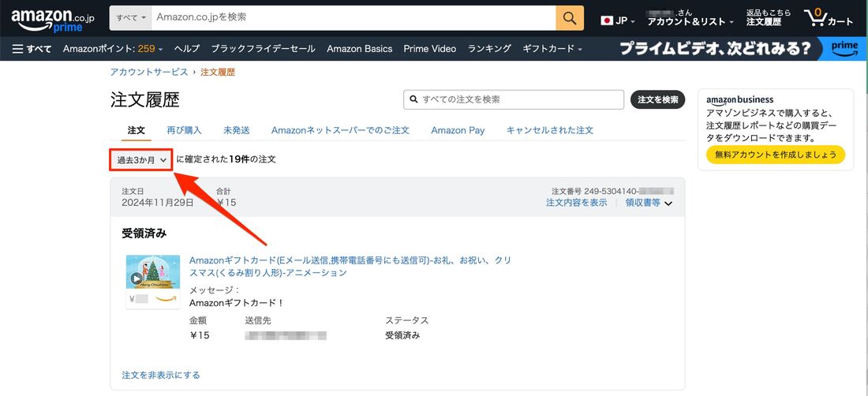Click the Amazon.co.jp Prime logo
Screen dimensions: 868x396
click(53, 19)
